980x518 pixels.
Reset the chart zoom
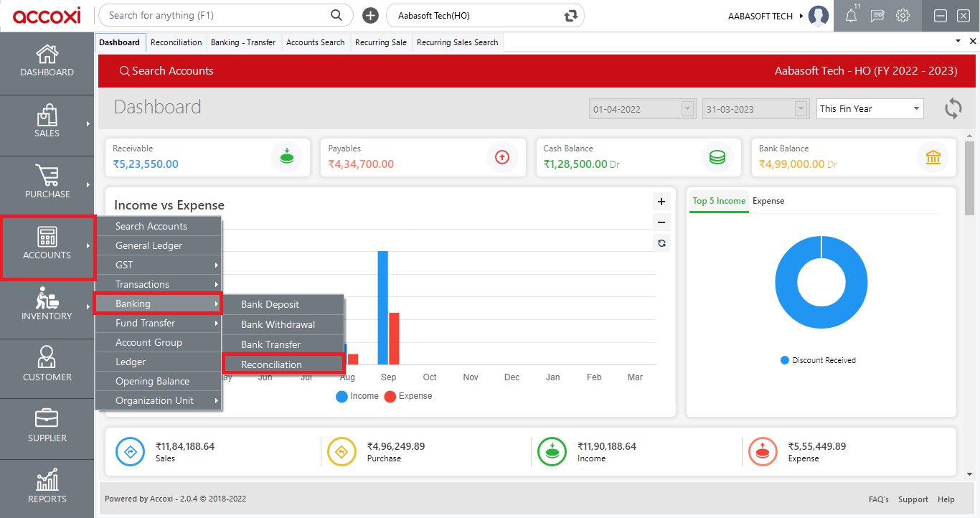click(x=661, y=243)
